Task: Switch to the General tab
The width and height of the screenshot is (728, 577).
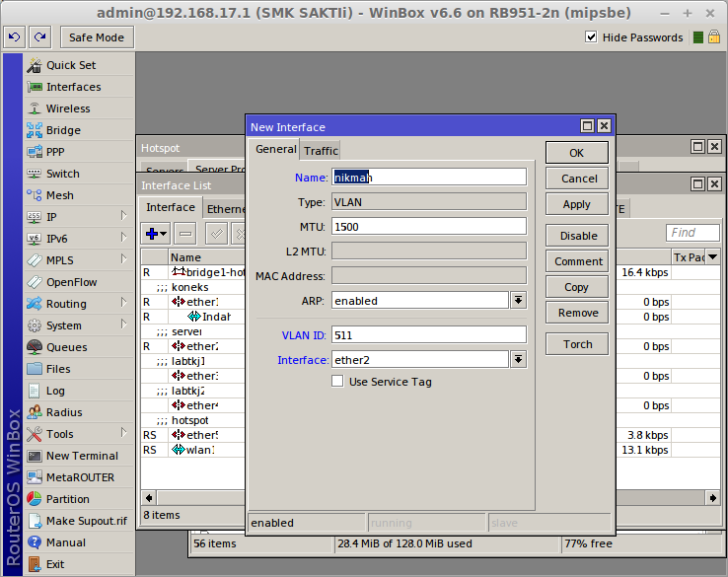Action: pos(275,149)
